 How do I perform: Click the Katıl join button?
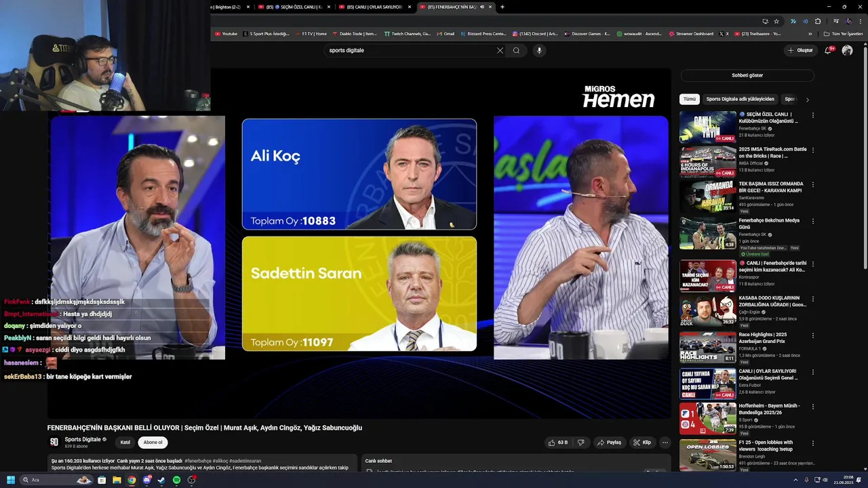pos(125,443)
